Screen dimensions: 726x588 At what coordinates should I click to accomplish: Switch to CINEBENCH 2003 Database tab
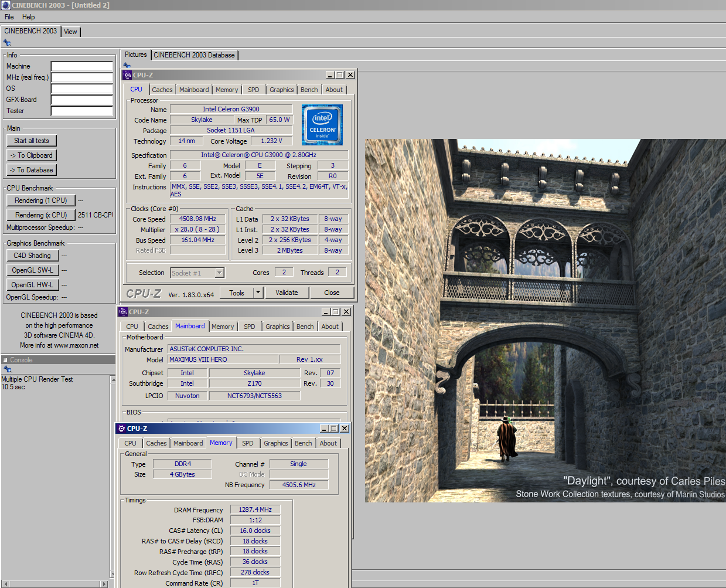click(194, 55)
